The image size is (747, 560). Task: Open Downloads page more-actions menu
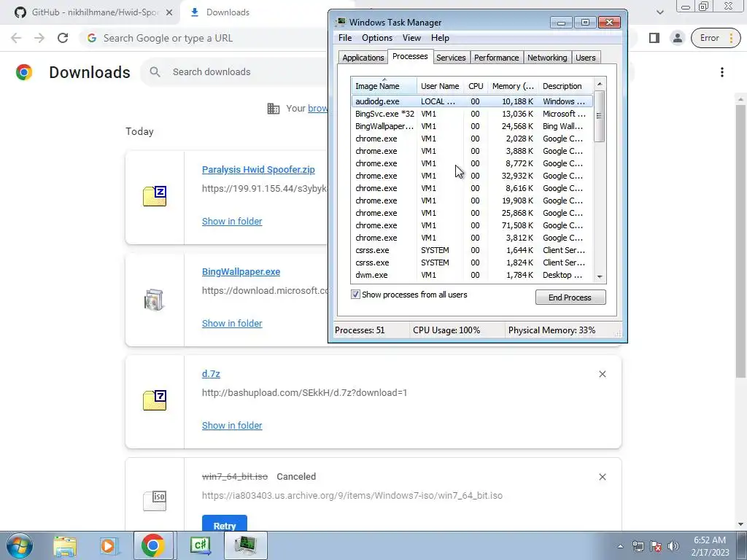coord(721,72)
